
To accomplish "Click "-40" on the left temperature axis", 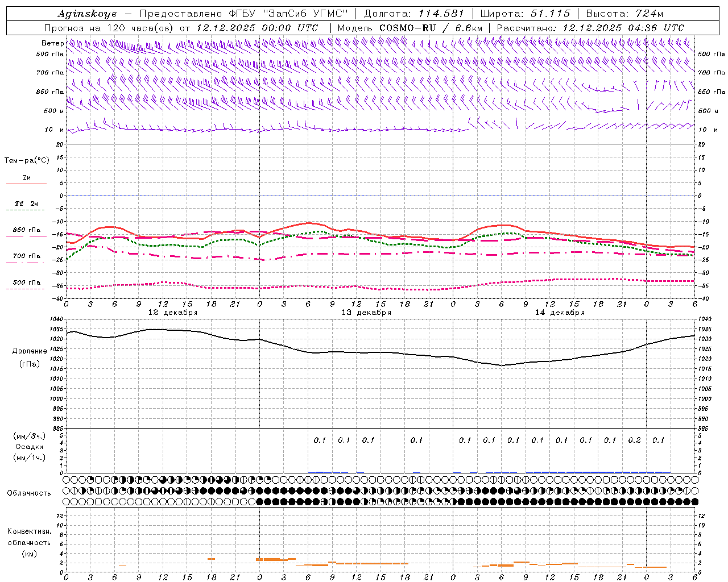I will (59, 298).
